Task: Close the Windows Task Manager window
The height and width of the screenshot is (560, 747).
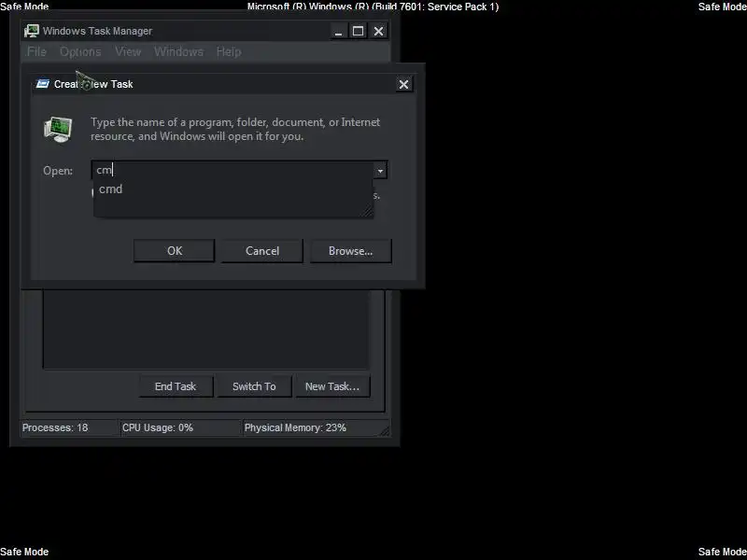Action: click(378, 32)
